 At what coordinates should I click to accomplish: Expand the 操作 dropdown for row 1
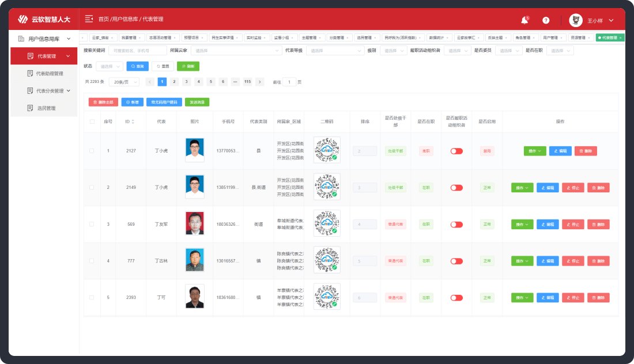pos(534,151)
